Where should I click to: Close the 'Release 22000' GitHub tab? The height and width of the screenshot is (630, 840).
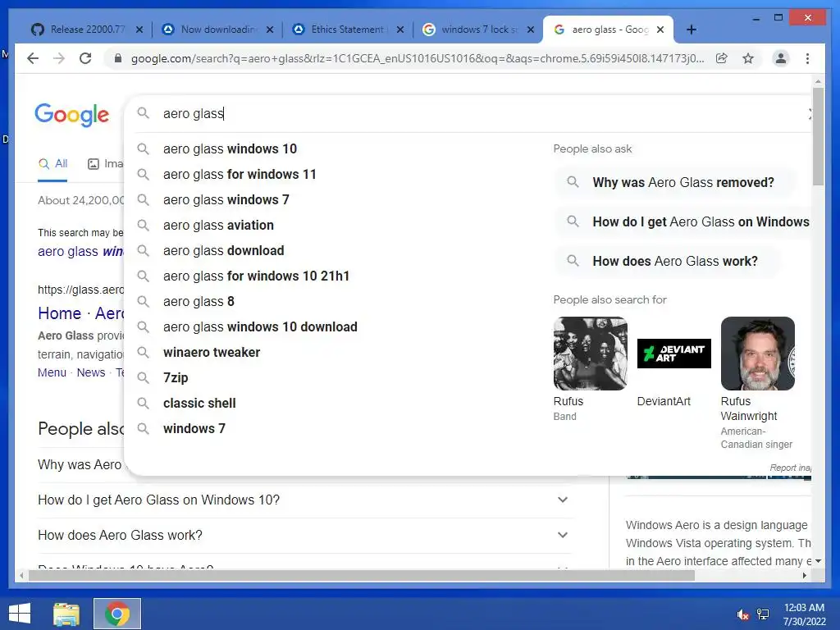tap(139, 30)
